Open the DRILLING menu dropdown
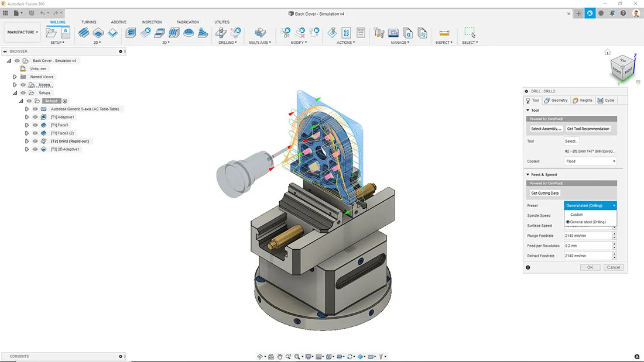Viewport: 644px width, 362px height. pyautogui.click(x=227, y=42)
